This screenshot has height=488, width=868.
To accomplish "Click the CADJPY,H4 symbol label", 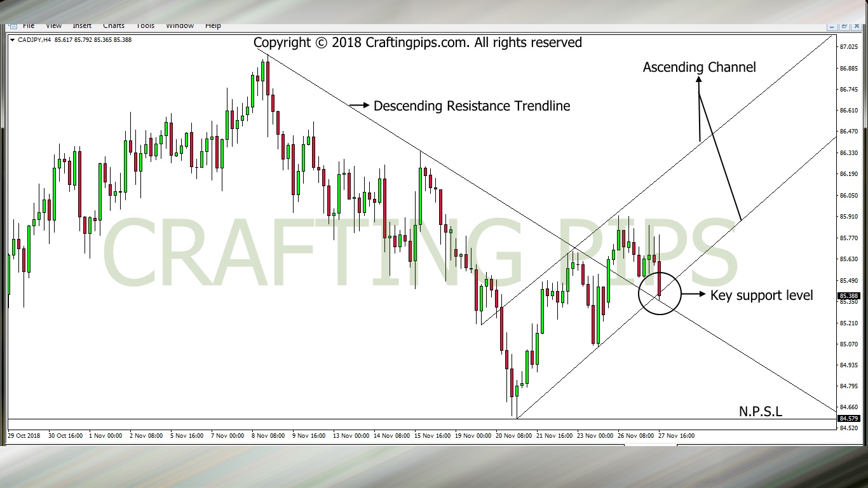I will pos(34,39).
